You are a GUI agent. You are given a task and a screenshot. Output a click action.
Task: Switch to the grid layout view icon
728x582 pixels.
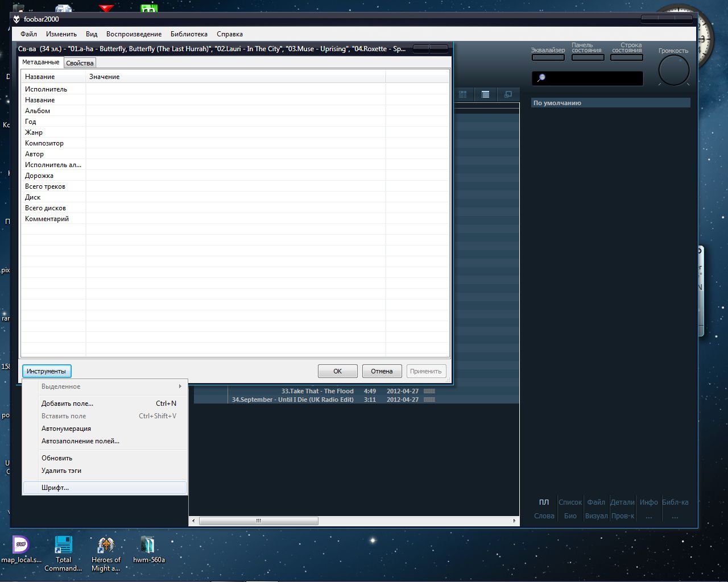tap(463, 94)
